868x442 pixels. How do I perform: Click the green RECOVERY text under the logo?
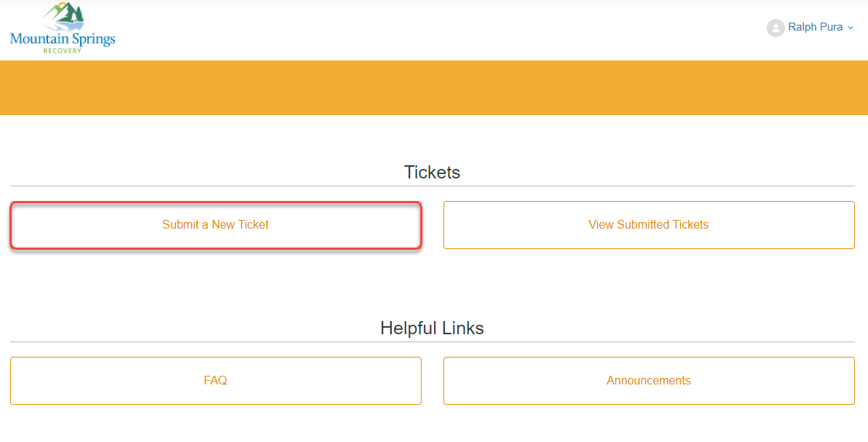click(x=63, y=51)
